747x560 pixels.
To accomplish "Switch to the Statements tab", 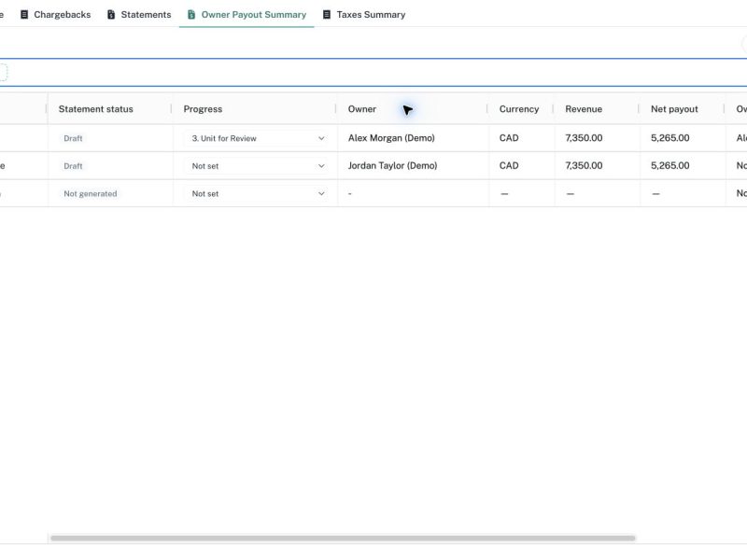I will click(139, 15).
